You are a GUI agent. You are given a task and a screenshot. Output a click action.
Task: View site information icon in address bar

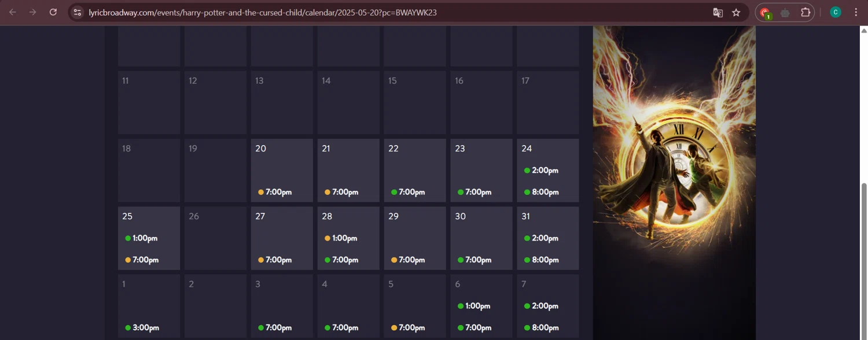click(78, 12)
